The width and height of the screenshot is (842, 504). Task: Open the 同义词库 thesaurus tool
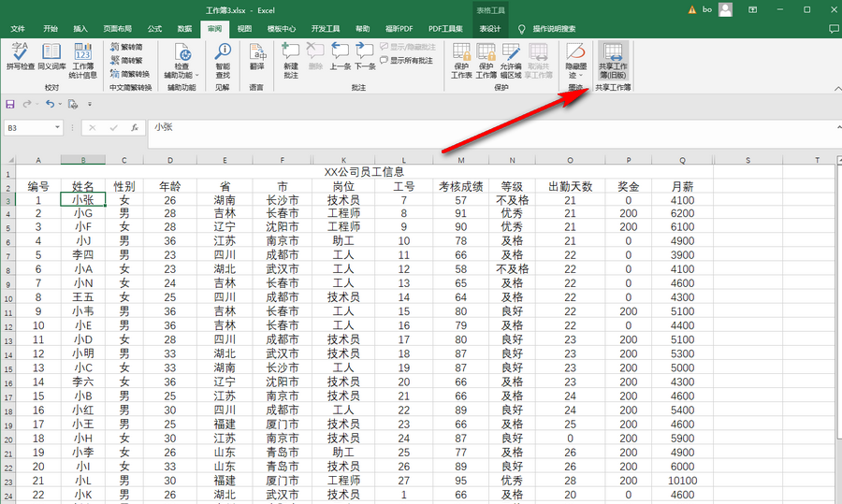[x=52, y=56]
